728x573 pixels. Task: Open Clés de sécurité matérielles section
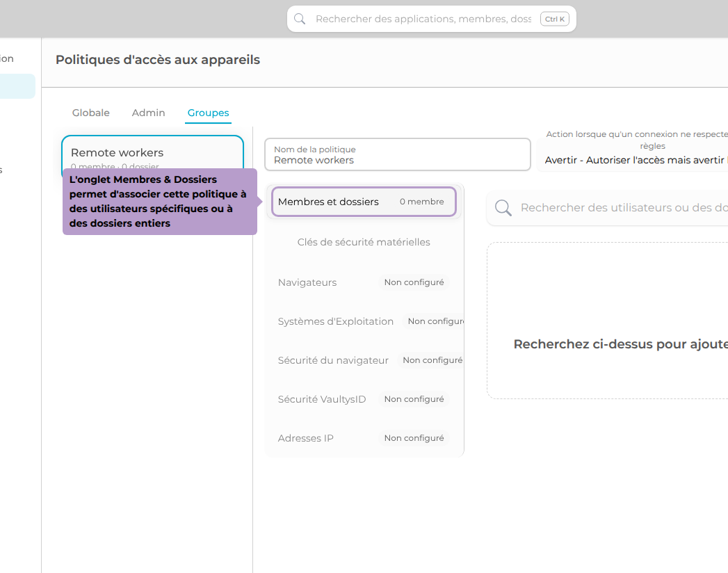[x=364, y=242]
